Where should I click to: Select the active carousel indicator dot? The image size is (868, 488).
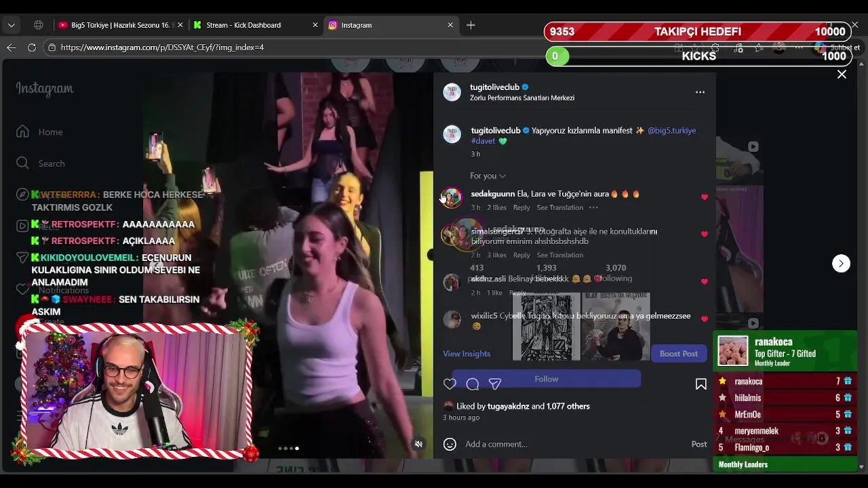[296, 448]
